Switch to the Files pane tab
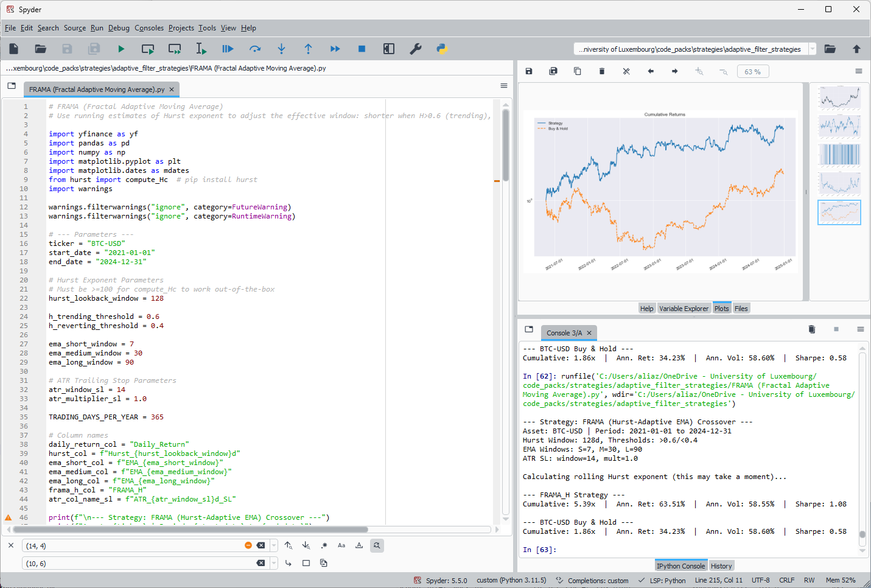 741,309
